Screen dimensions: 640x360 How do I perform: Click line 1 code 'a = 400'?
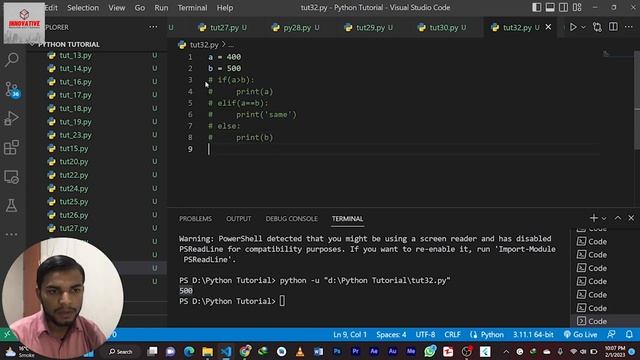coord(224,57)
